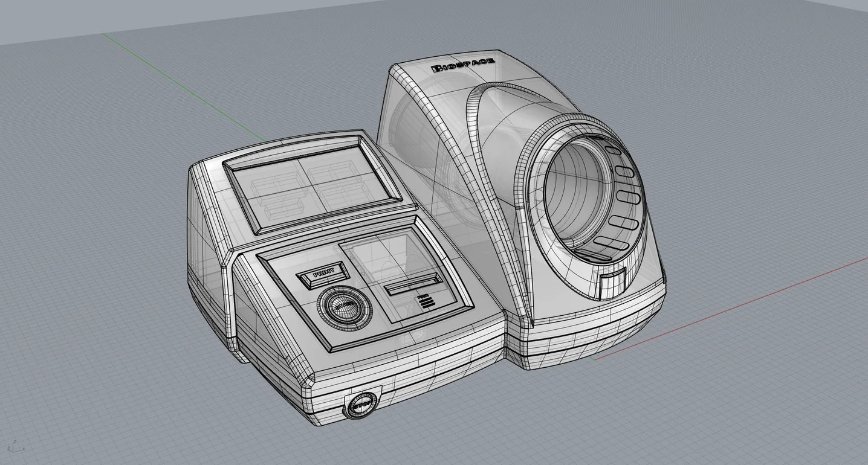The width and height of the screenshot is (868, 465).
Task: Select the PRINT button on the model
Action: (x=323, y=275)
